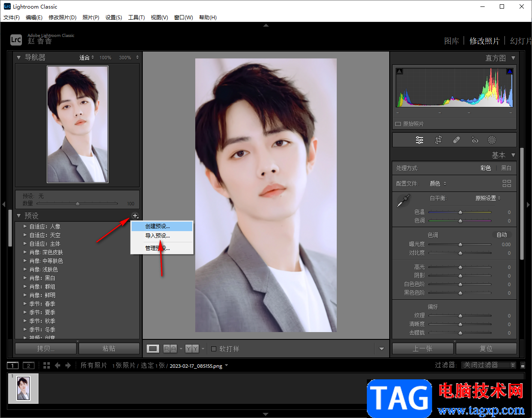Image resolution: width=532 pixels, height=418 pixels.
Task: Switch to before/after YY view
Action: point(192,349)
